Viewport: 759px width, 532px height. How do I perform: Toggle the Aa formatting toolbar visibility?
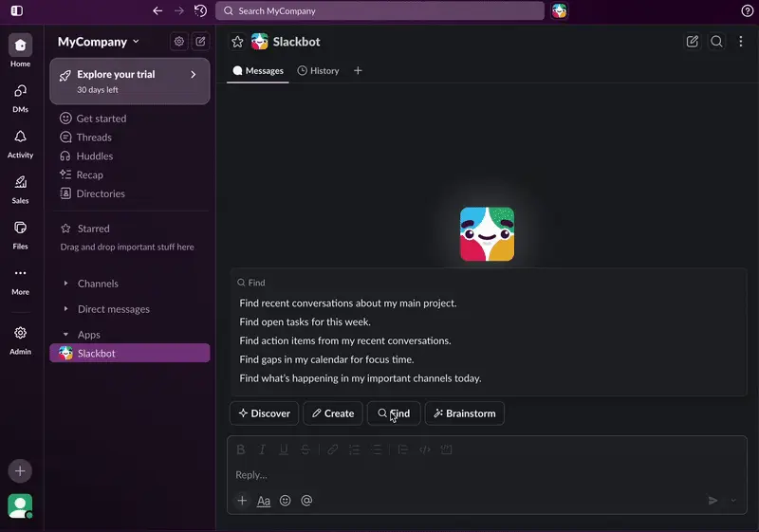[x=264, y=501]
